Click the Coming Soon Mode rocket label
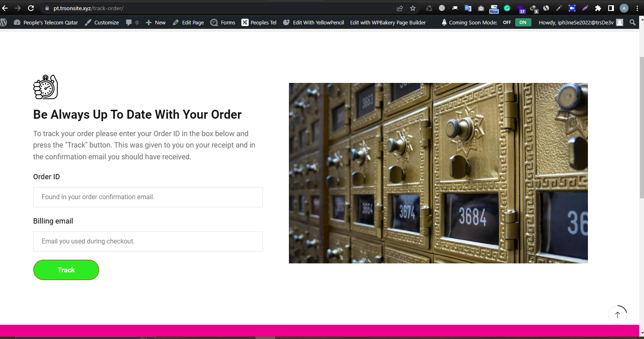 point(469,22)
